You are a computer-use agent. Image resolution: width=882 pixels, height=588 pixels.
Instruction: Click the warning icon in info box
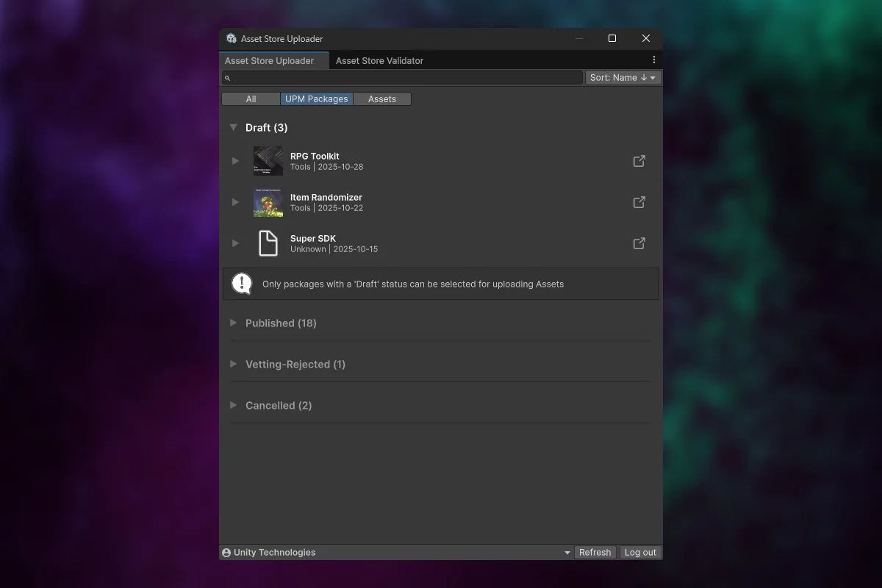pyautogui.click(x=242, y=284)
